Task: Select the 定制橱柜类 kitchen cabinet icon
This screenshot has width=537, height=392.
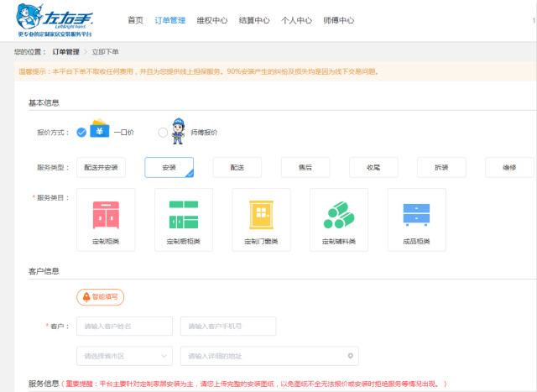Action: click(x=183, y=215)
